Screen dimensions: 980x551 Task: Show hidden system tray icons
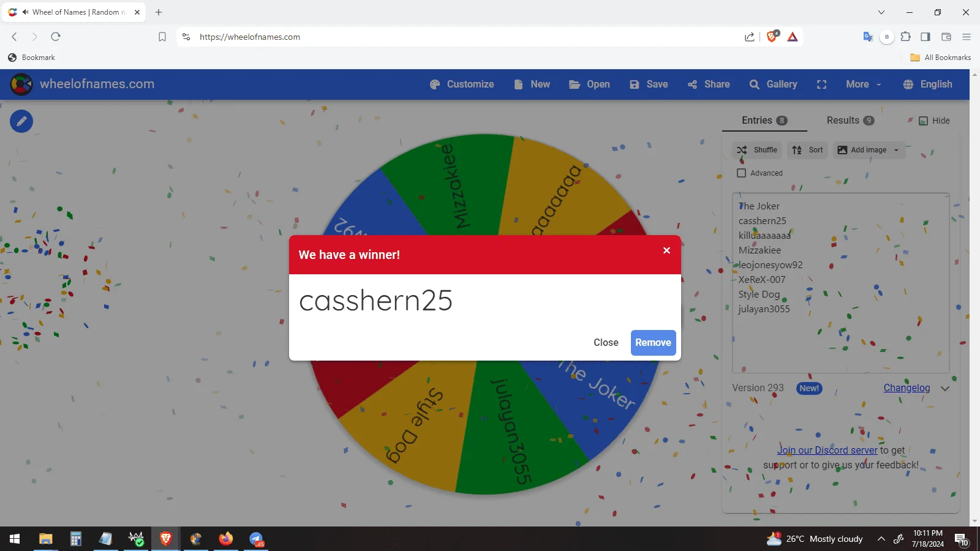[881, 539]
